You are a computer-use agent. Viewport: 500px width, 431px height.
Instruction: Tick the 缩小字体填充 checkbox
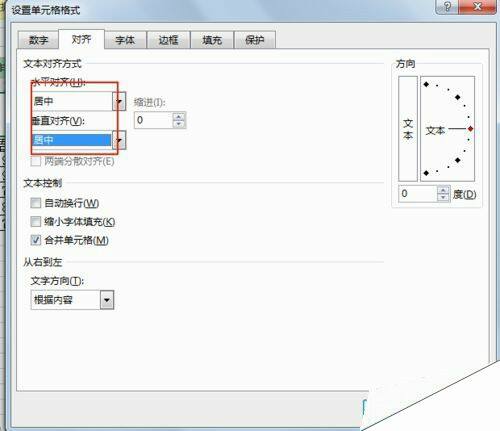36,222
